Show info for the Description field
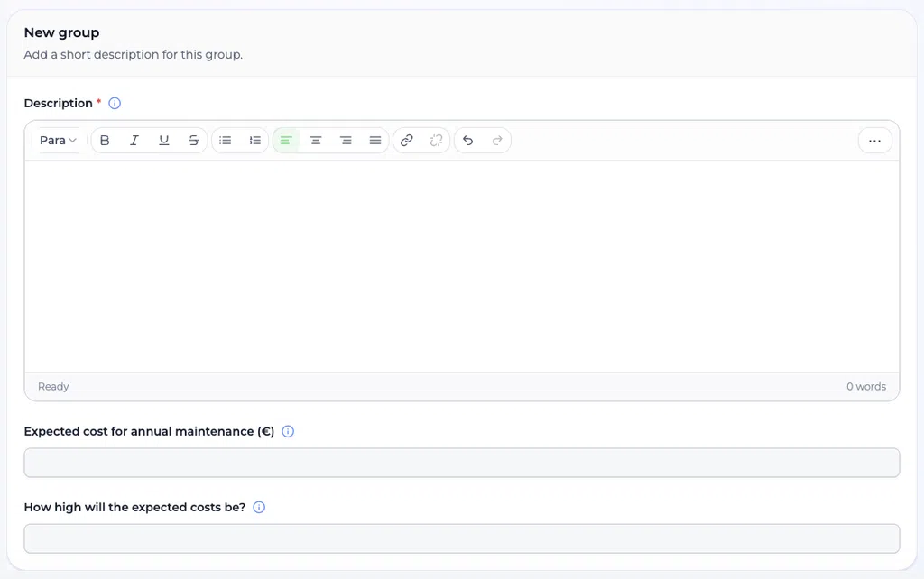The image size is (924, 579). pyautogui.click(x=115, y=103)
